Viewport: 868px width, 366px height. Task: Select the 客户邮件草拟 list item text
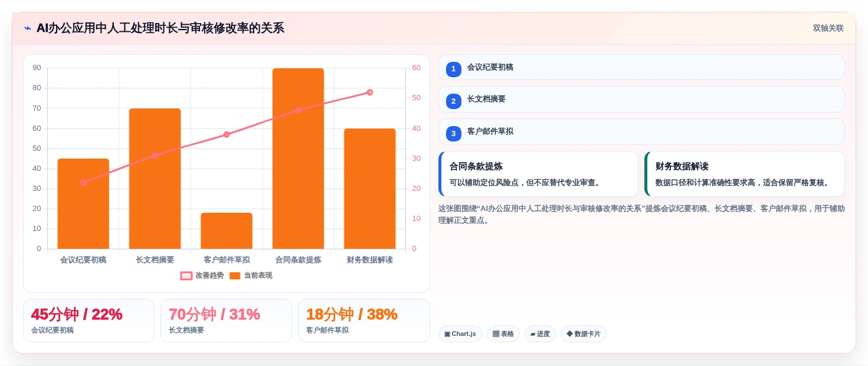490,131
